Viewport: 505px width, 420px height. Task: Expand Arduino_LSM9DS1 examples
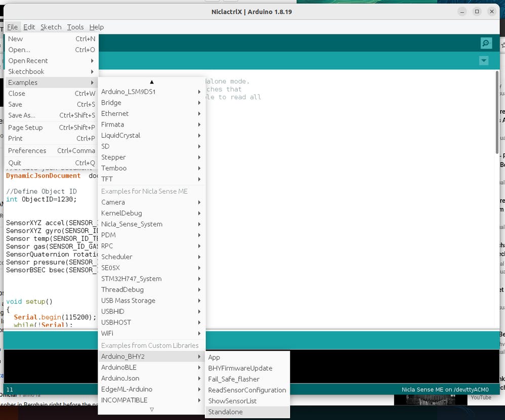point(151,92)
